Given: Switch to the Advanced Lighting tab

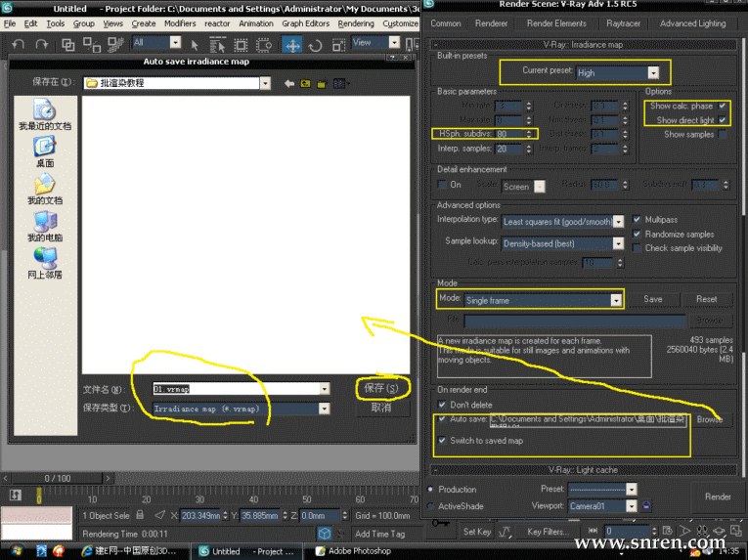Looking at the screenshot, I should click(x=692, y=23).
